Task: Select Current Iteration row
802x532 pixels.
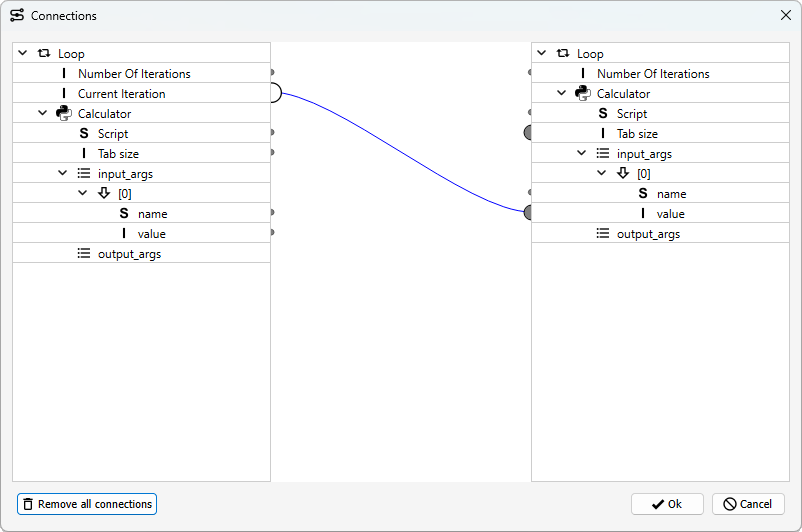Action: [x=141, y=93]
